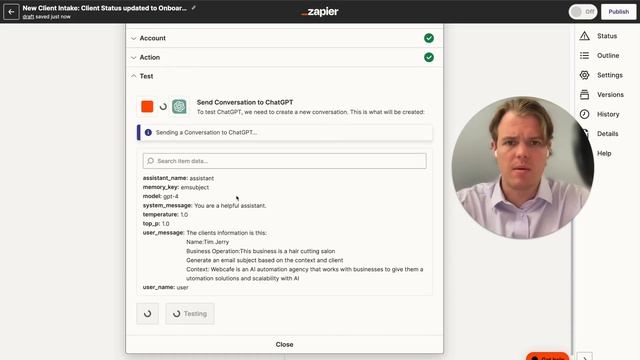640x360 pixels.
Task: Open the Outline list icon
Action: (x=584, y=56)
